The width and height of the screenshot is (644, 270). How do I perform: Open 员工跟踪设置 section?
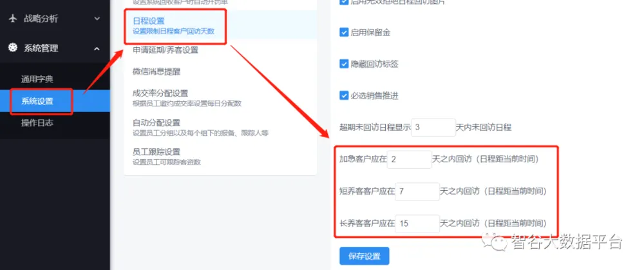click(x=156, y=152)
